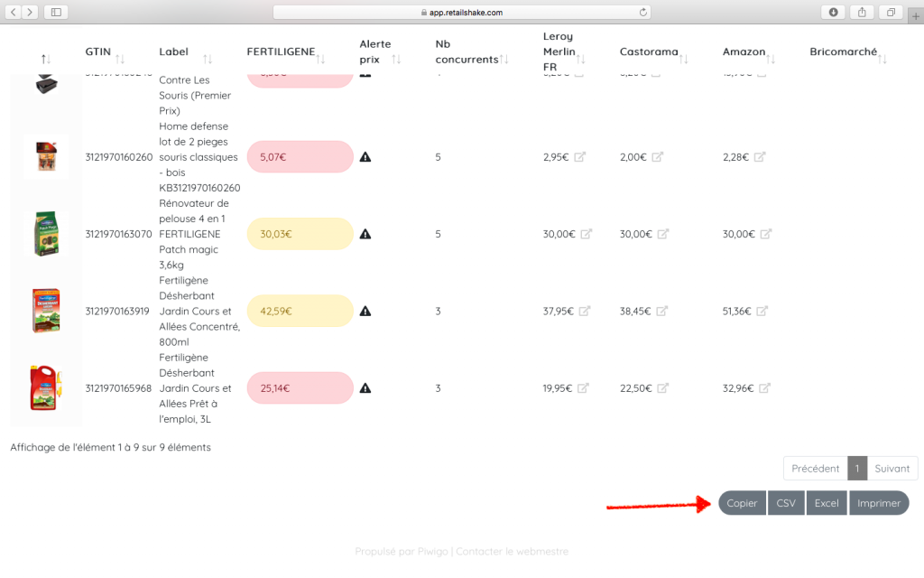Click the yellow 42,59€ price pill
Viewport: 924px width, 578px height.
click(300, 311)
